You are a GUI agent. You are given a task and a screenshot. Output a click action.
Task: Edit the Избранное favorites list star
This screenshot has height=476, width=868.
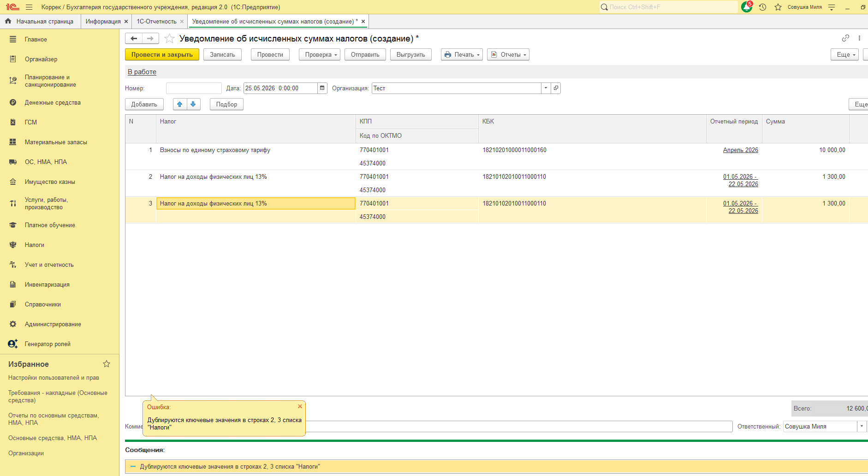point(107,364)
